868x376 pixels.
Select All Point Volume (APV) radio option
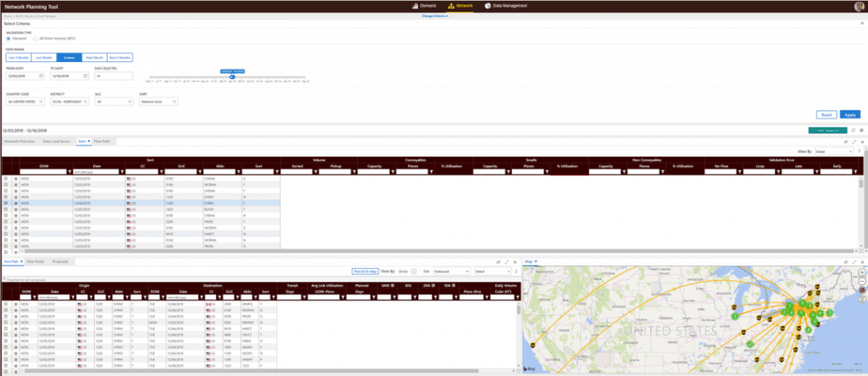[36, 38]
